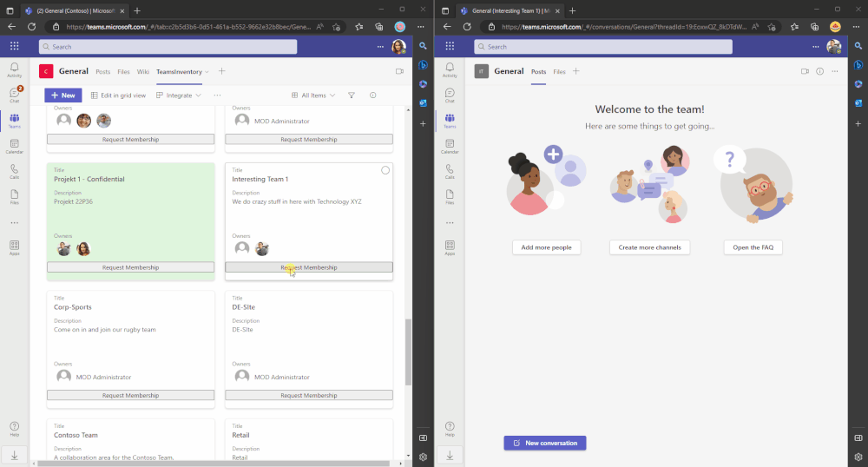Viewport: 868px width, 467px height.
Task: Open Files in left window sidebar
Action: click(15, 197)
